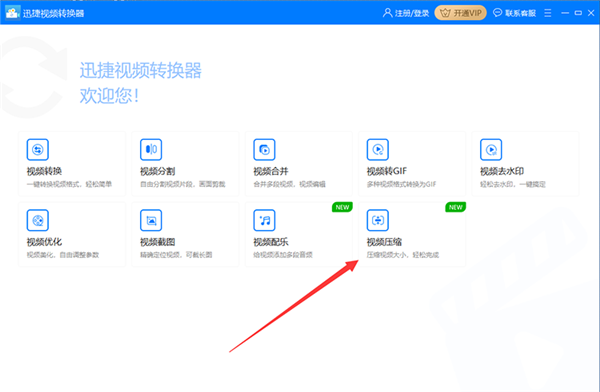Click description 压缩视频大小，轻松完成
Image resolution: width=600 pixels, height=392 pixels.
pos(403,255)
